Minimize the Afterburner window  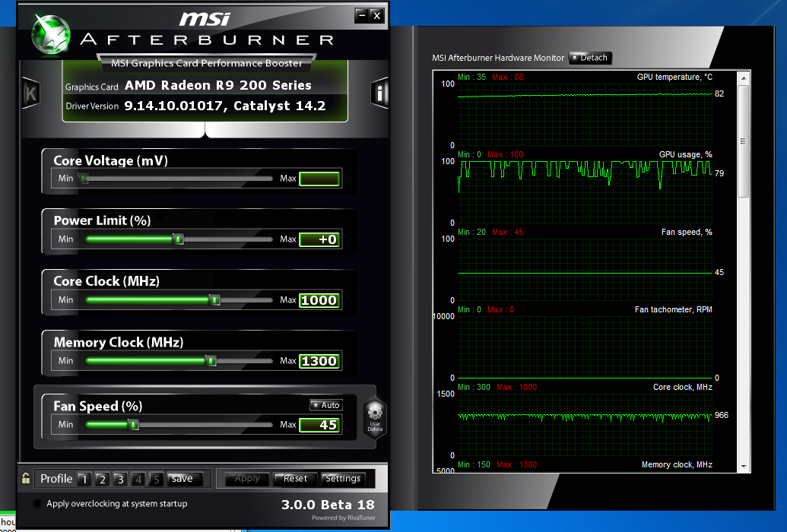pos(361,15)
